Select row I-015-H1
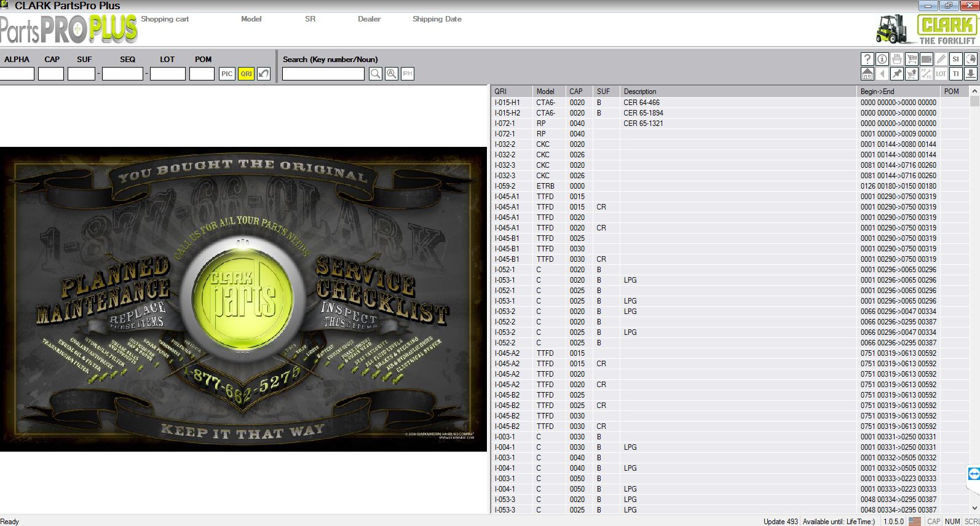This screenshot has width=980, height=526. (x=730, y=103)
